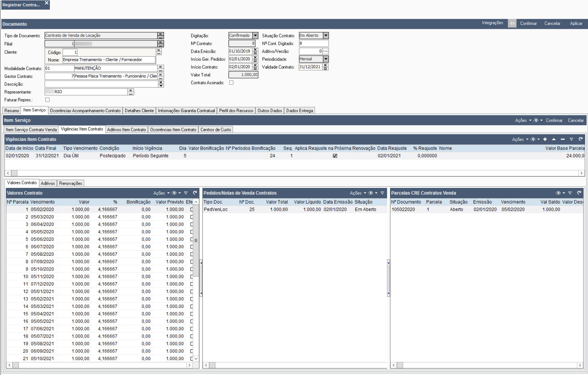Image resolution: width=588 pixels, height=375 pixels.
Task: Refresh the Parcelas CRE Contratos Venda panel
Action: pyautogui.click(x=579, y=193)
